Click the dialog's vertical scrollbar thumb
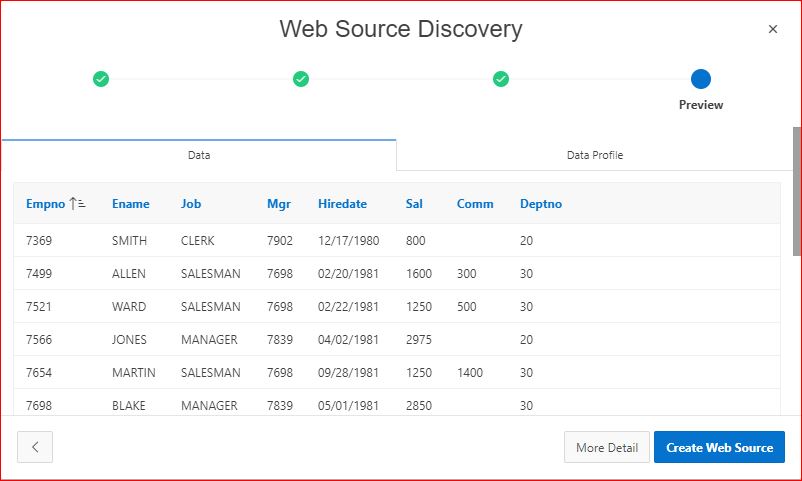The height and width of the screenshot is (481, 802). point(797,190)
